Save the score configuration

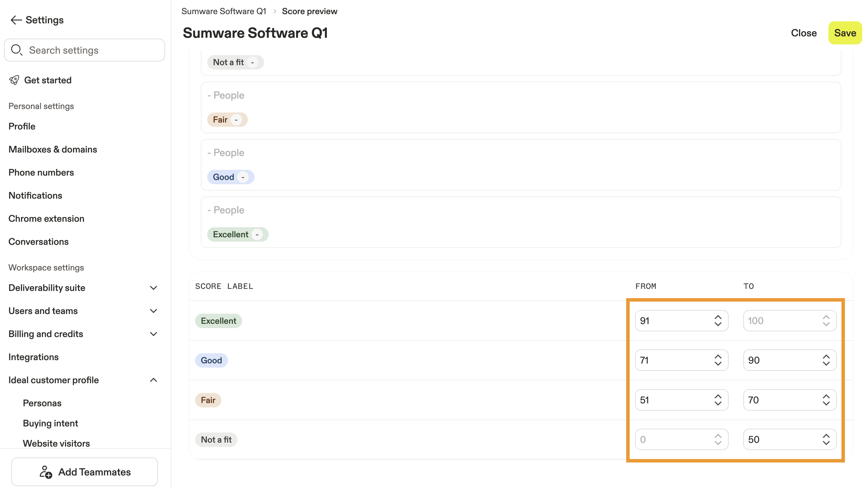point(845,33)
